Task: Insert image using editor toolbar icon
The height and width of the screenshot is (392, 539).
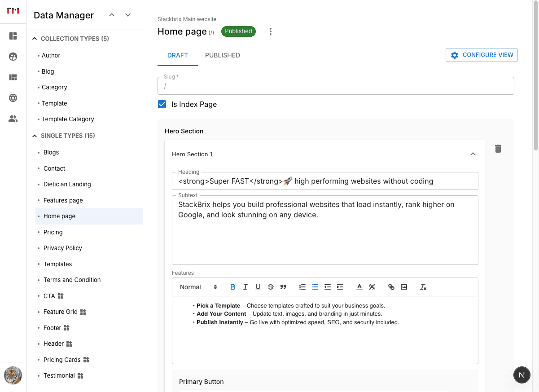Action: 404,287
